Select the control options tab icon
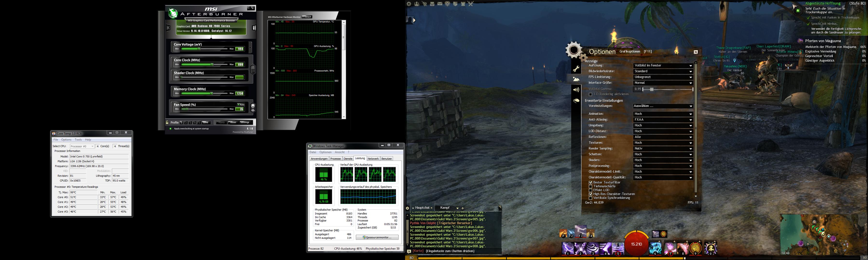The height and width of the screenshot is (260, 868). (x=576, y=101)
